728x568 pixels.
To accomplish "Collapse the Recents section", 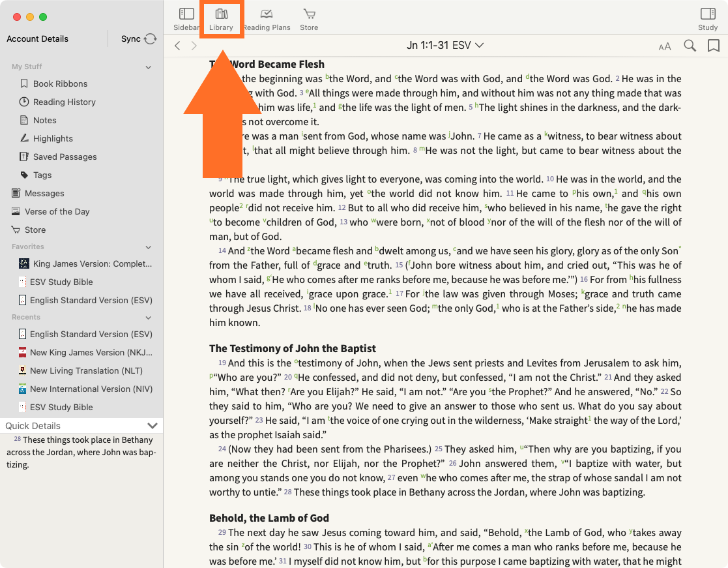I will coord(149,318).
